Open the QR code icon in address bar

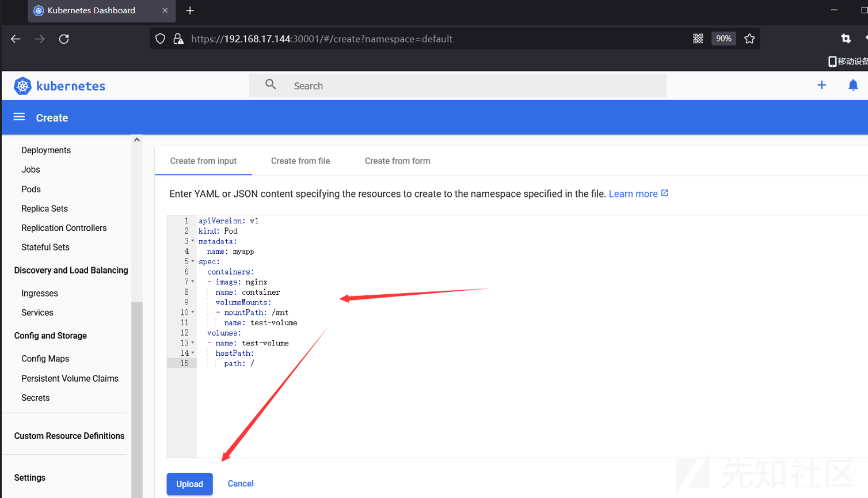(698, 39)
